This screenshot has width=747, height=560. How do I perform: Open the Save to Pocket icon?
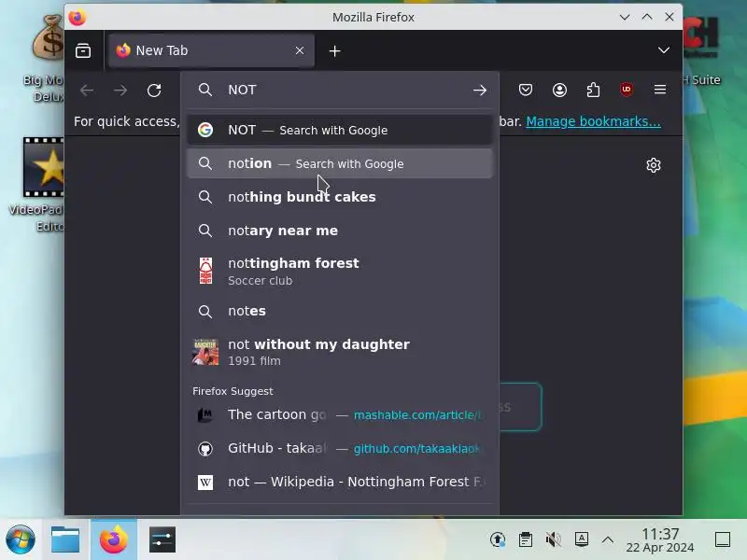(526, 90)
